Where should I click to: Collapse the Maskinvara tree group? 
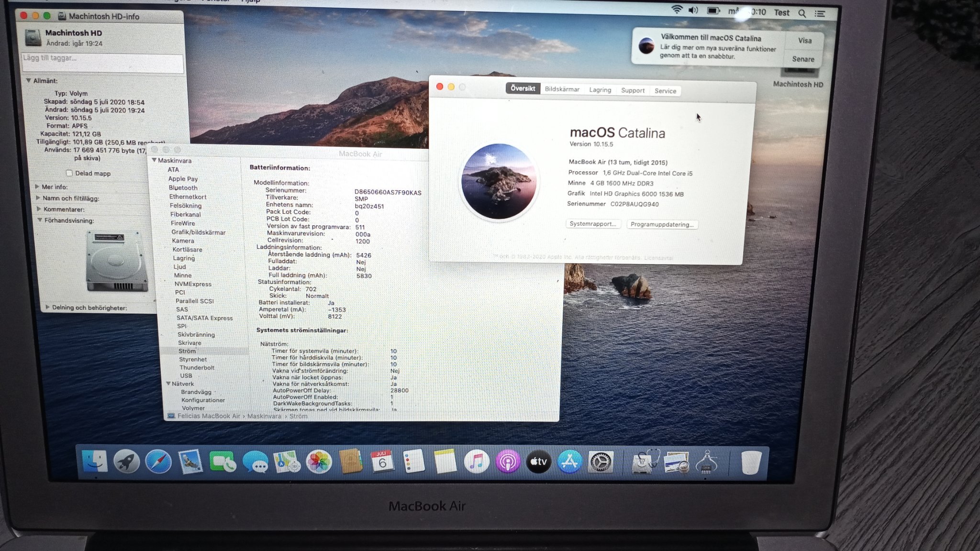pyautogui.click(x=154, y=160)
